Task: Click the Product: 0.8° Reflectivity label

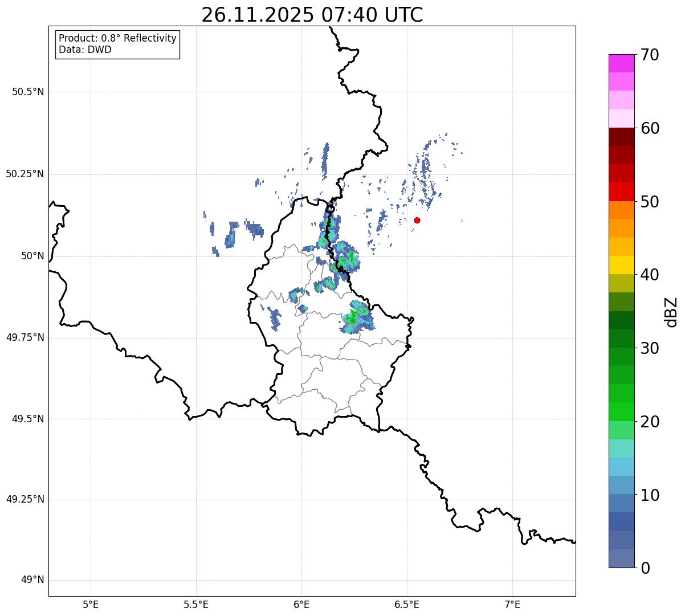Action: [x=118, y=38]
